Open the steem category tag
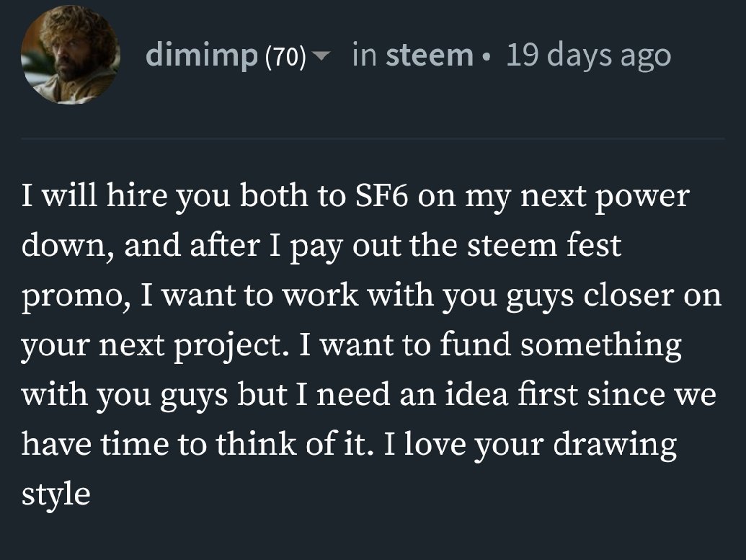The image size is (746, 560). [430, 55]
